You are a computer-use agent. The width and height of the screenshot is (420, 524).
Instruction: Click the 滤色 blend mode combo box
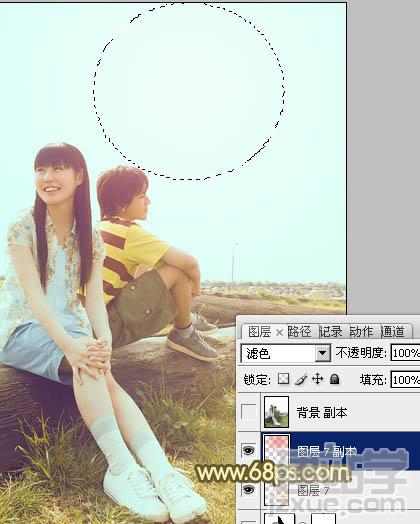(x=286, y=353)
